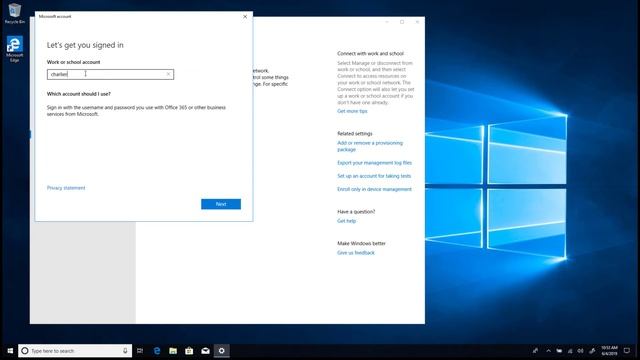Show hidden system tray icons

[x=548, y=351]
